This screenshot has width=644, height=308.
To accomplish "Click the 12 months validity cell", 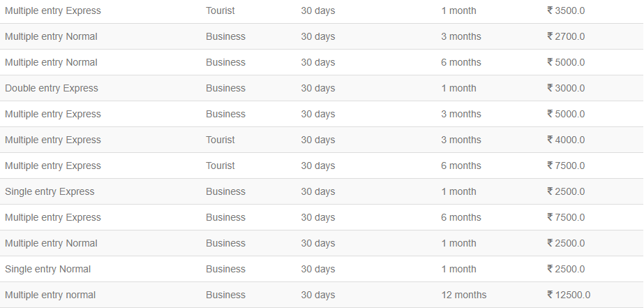I will click(x=464, y=295).
